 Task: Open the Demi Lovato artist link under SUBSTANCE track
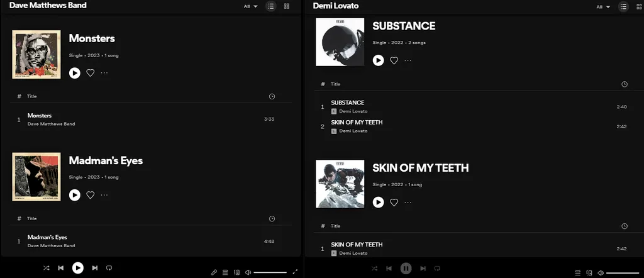[353, 111]
